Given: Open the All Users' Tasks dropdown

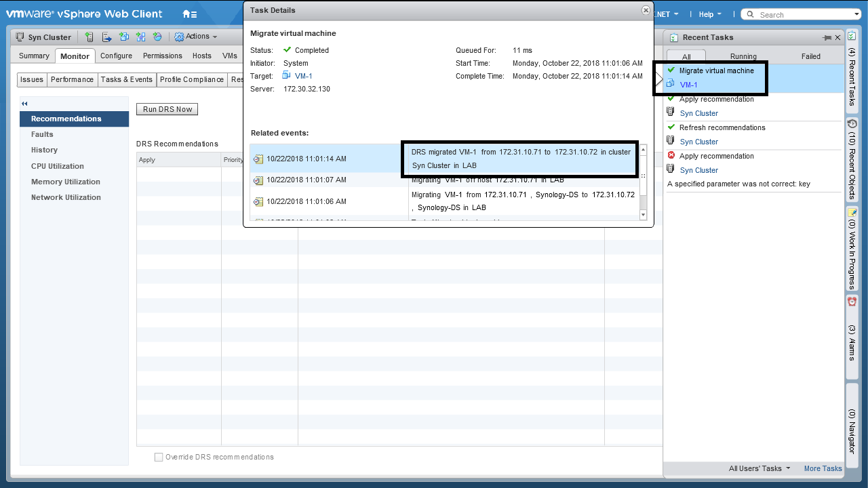Looking at the screenshot, I should [759, 468].
